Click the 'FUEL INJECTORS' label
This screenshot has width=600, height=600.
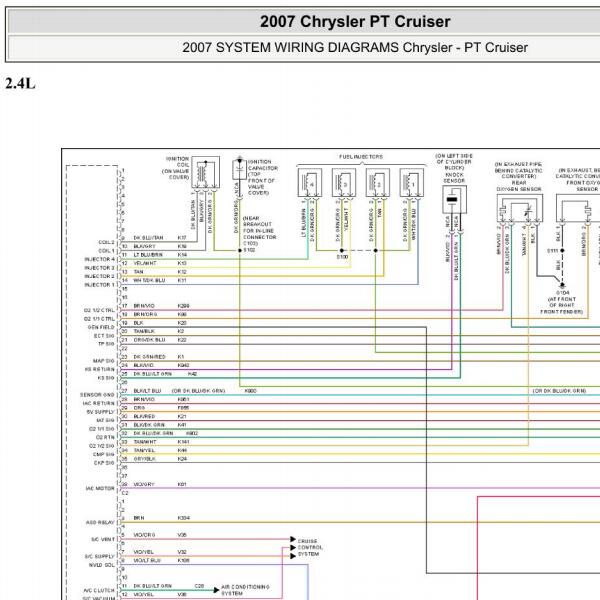click(x=361, y=157)
